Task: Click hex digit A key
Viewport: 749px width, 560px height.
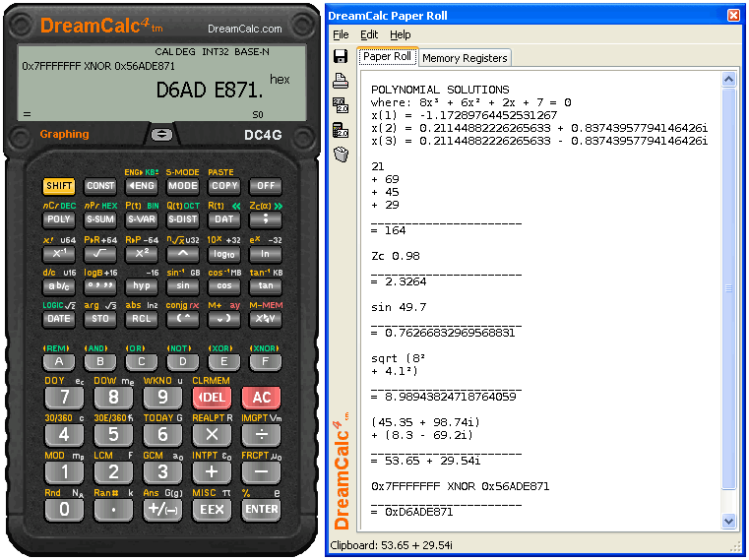Action: pyautogui.click(x=59, y=362)
